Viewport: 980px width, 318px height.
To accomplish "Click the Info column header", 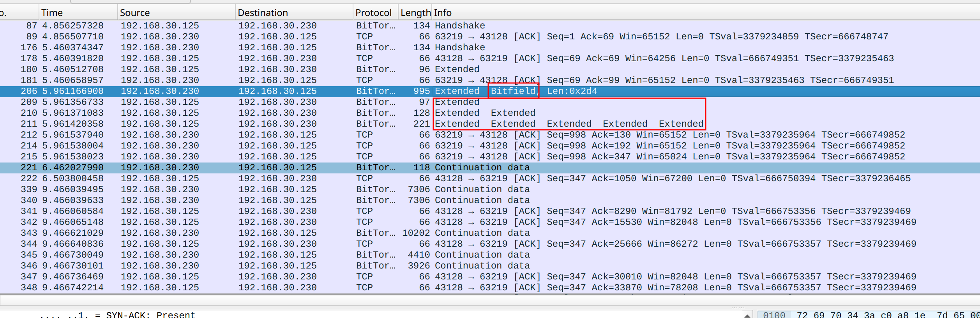I will pyautogui.click(x=443, y=13).
